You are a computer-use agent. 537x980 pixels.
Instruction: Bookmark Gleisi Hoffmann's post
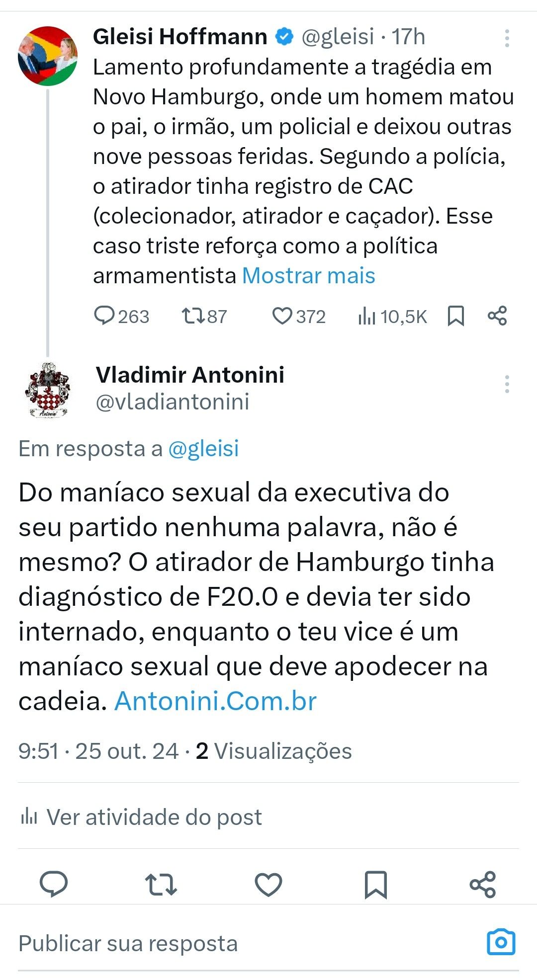click(456, 316)
